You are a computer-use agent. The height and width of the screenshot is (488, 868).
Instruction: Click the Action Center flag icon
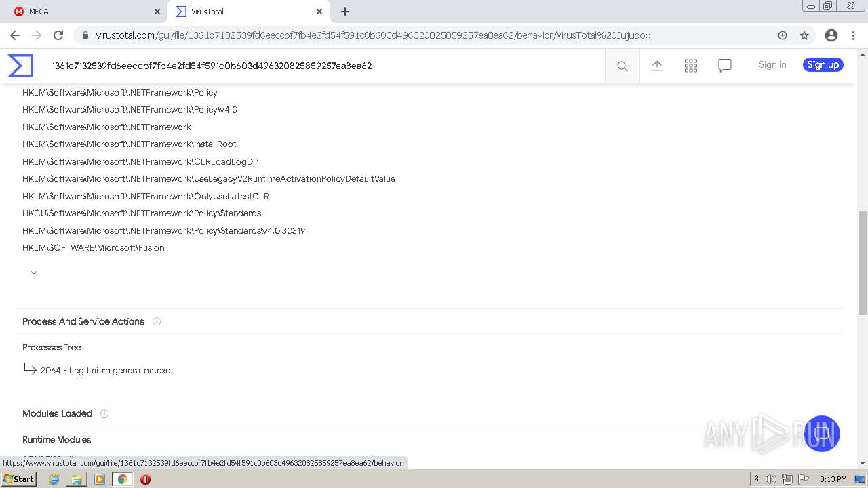[804, 479]
